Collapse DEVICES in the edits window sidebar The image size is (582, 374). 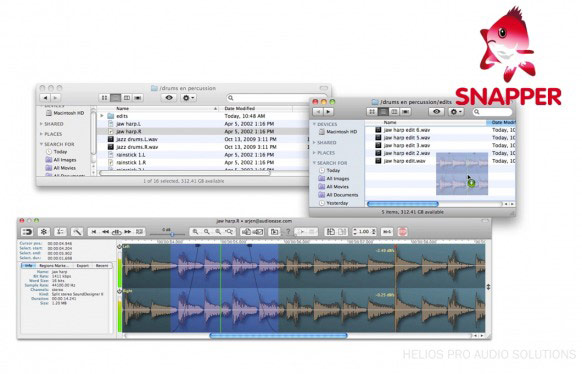314,124
